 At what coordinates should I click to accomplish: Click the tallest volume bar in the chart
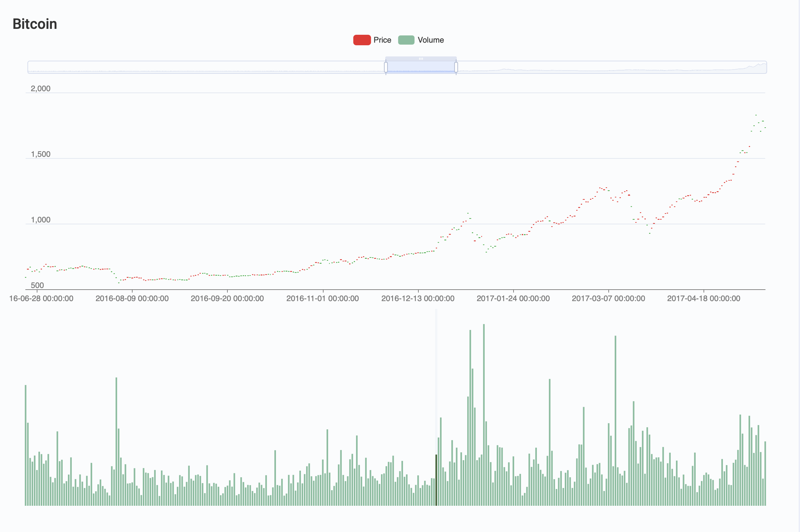coord(484,414)
